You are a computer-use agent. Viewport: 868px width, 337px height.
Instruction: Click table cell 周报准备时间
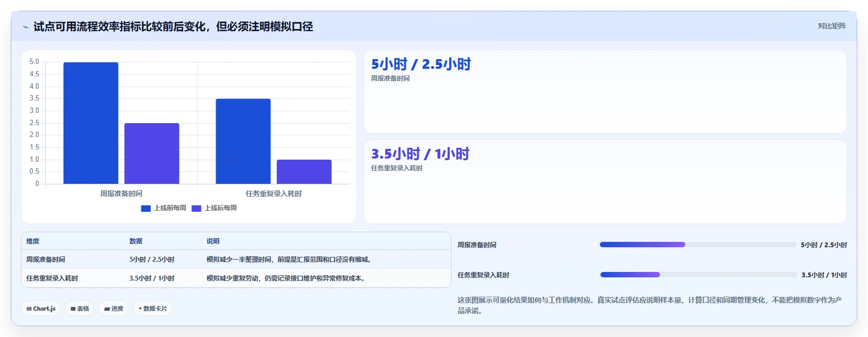click(x=46, y=260)
